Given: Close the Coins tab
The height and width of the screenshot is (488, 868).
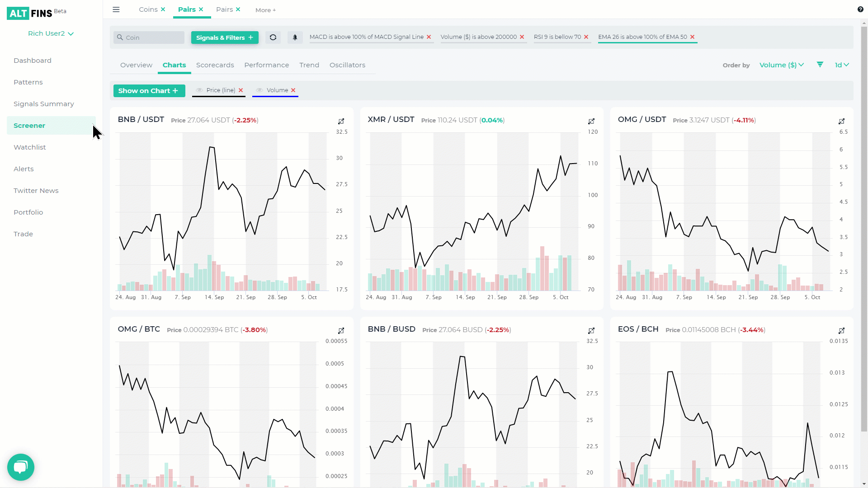Looking at the screenshot, I should pyautogui.click(x=163, y=9).
